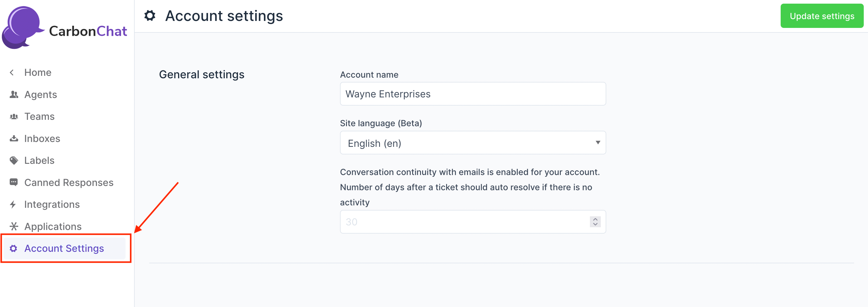Click the dropdown arrow on English (en)
Viewport: 868px width, 307px height.
point(597,143)
